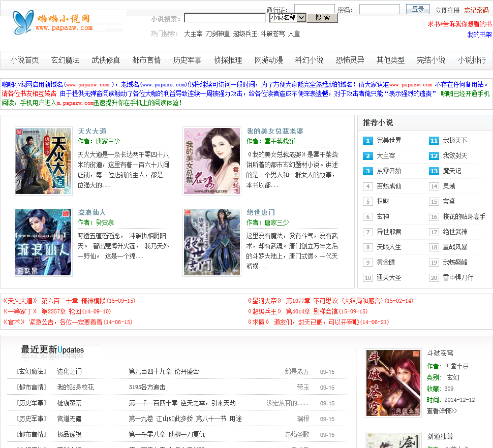
Task: Open chapter 5195各方追击 of 我的贴身校花
Action: [147, 388]
